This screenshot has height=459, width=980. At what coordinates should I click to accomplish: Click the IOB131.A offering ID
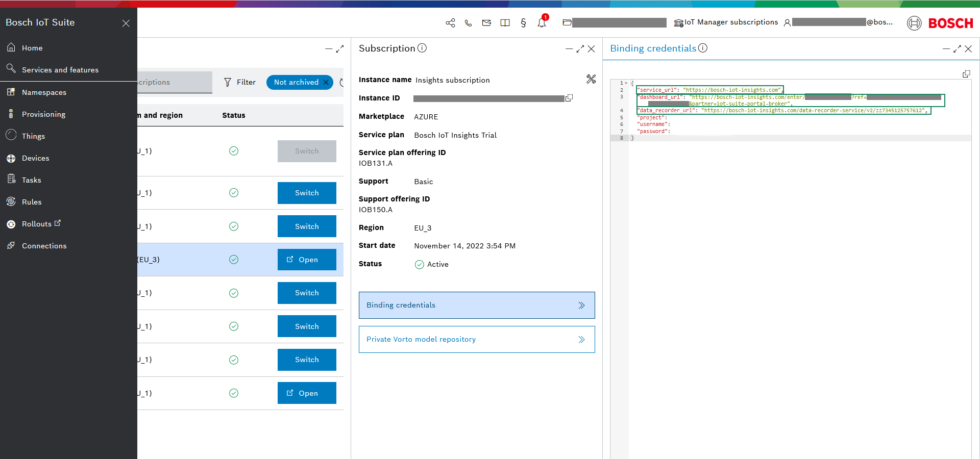(376, 163)
